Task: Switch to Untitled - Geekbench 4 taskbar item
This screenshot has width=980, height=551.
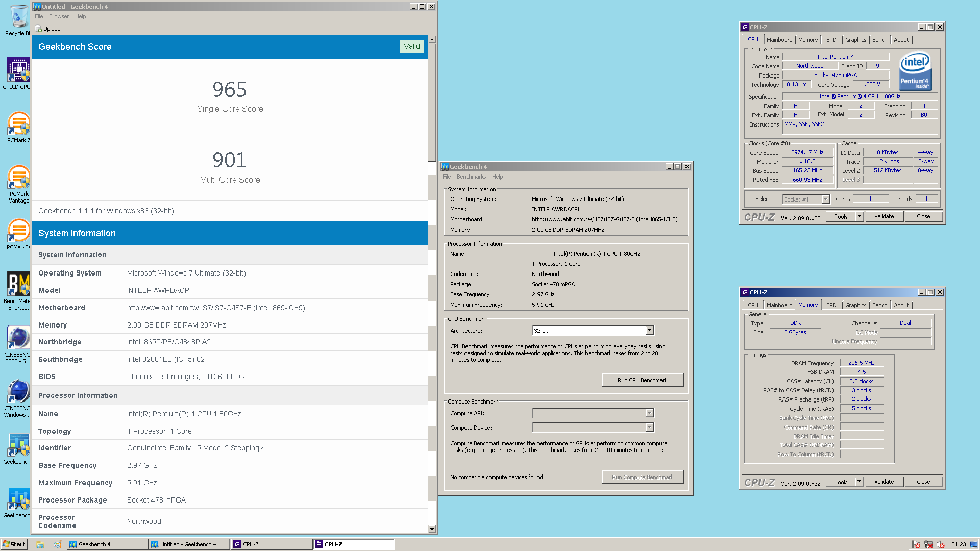Action: [189, 544]
